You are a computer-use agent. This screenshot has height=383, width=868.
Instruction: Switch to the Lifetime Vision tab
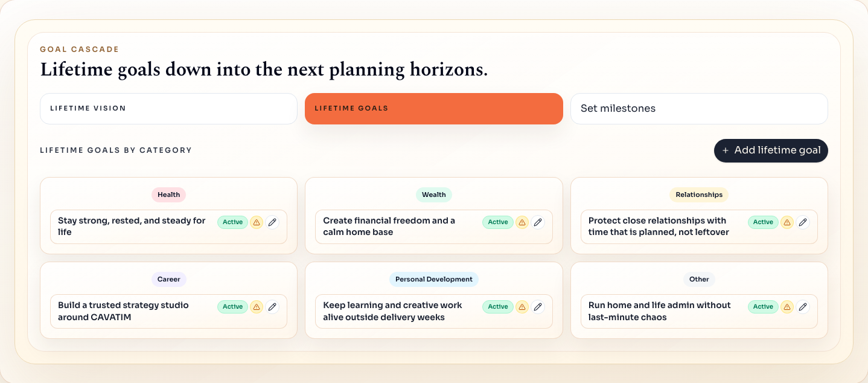(168, 108)
